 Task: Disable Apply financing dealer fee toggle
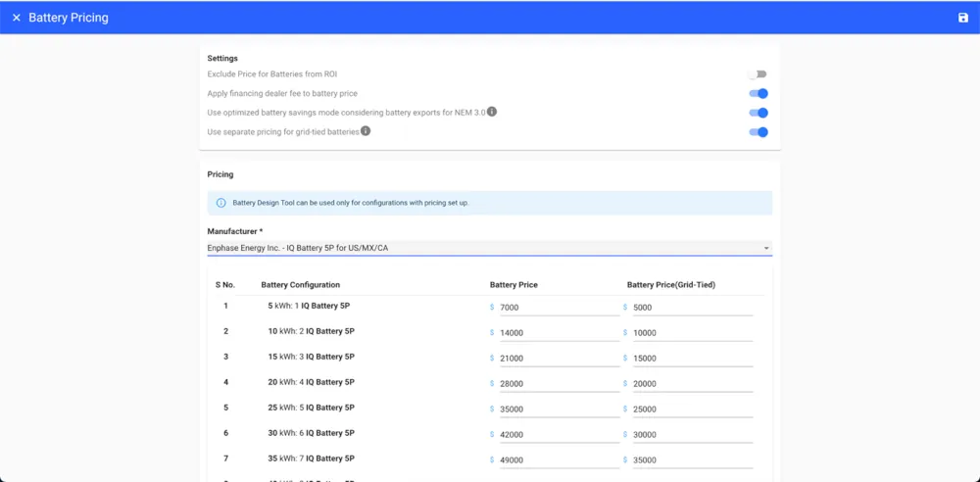click(x=759, y=94)
